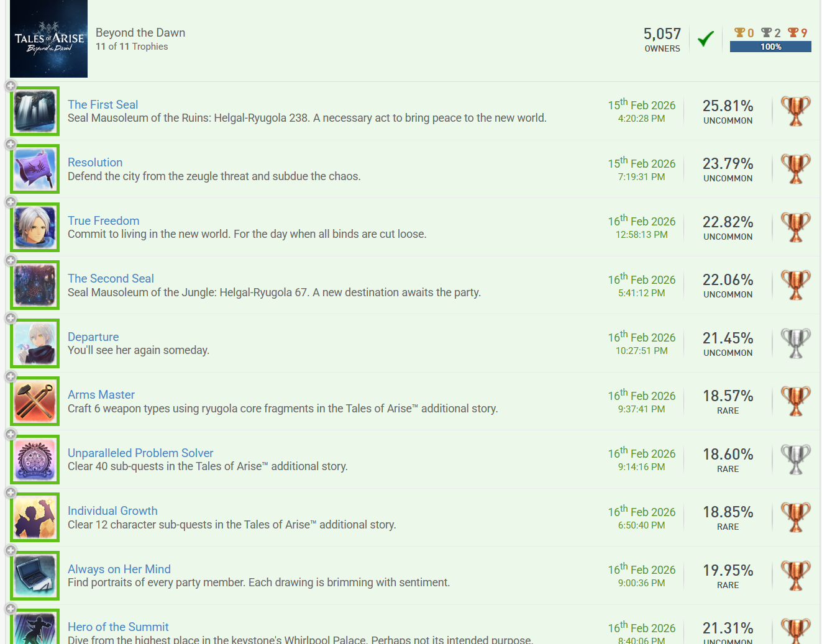
Task: Open the Individual Growth trophy link
Action: click(112, 510)
